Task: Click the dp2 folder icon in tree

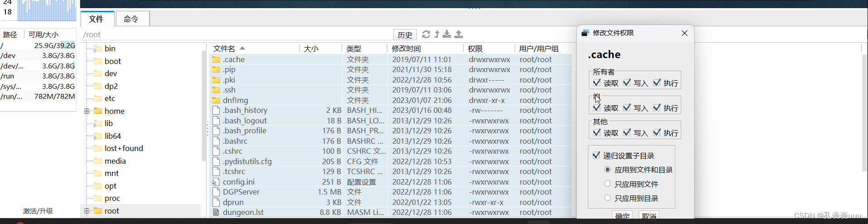Action: pyautogui.click(x=97, y=86)
